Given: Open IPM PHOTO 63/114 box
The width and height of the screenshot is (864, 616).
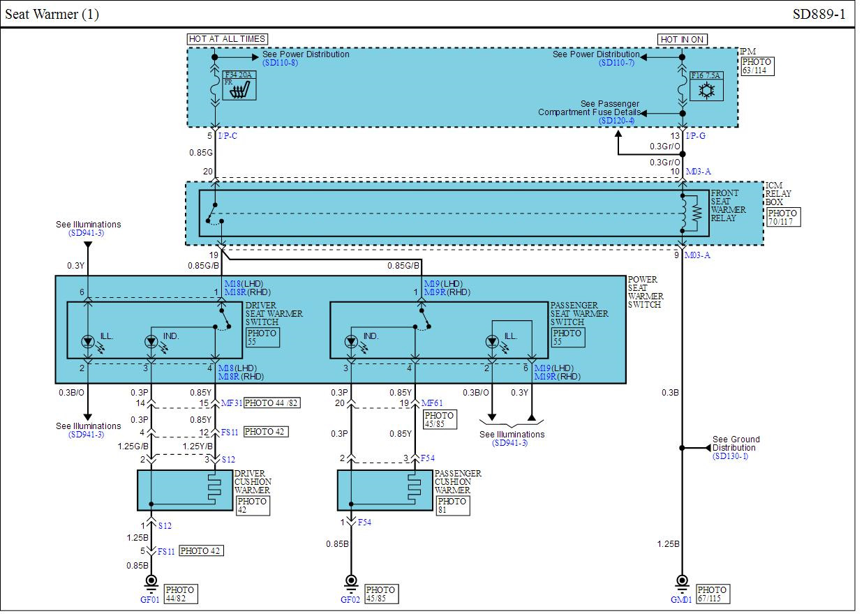Looking at the screenshot, I should (757, 66).
